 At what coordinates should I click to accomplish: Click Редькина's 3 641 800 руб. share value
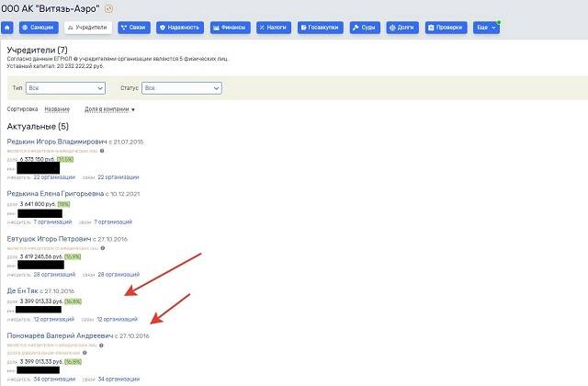click(x=38, y=204)
